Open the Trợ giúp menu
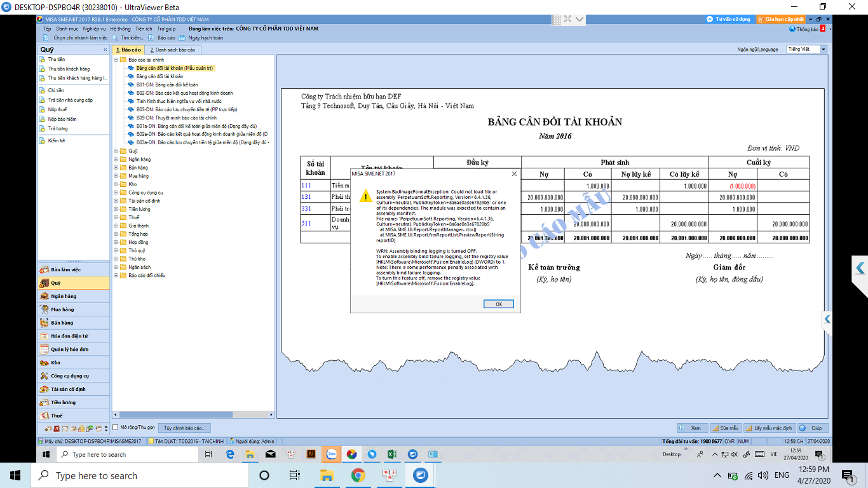Screen dimensions: 868x488 [166, 29]
